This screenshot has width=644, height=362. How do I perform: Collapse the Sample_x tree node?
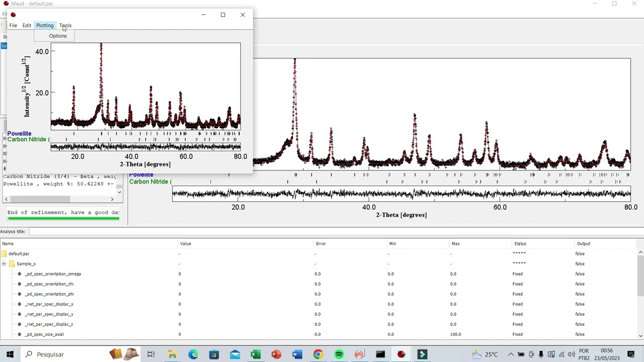4,263
